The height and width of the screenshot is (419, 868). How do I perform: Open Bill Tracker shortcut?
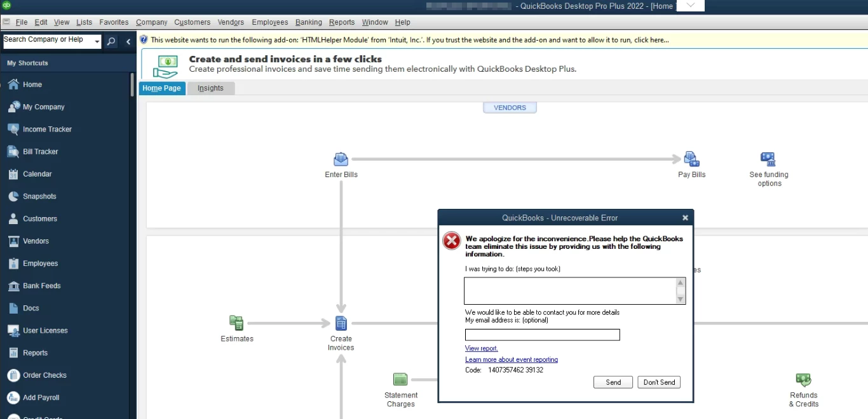(x=40, y=152)
